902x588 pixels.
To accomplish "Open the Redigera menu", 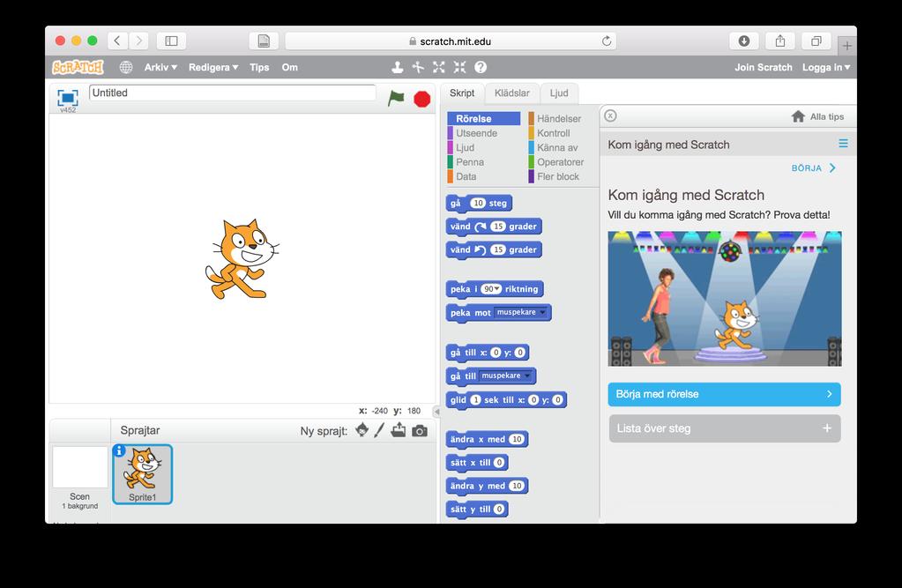I will pos(213,67).
